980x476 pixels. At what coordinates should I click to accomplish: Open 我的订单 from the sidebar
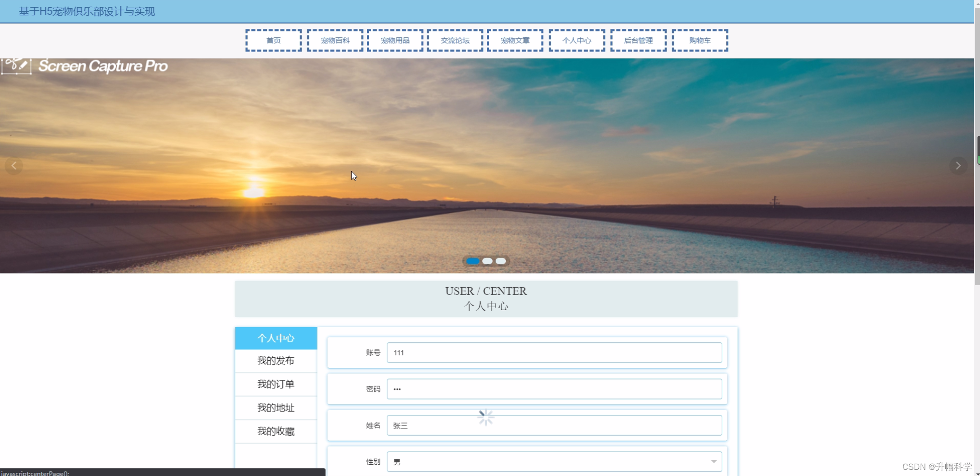[276, 384]
